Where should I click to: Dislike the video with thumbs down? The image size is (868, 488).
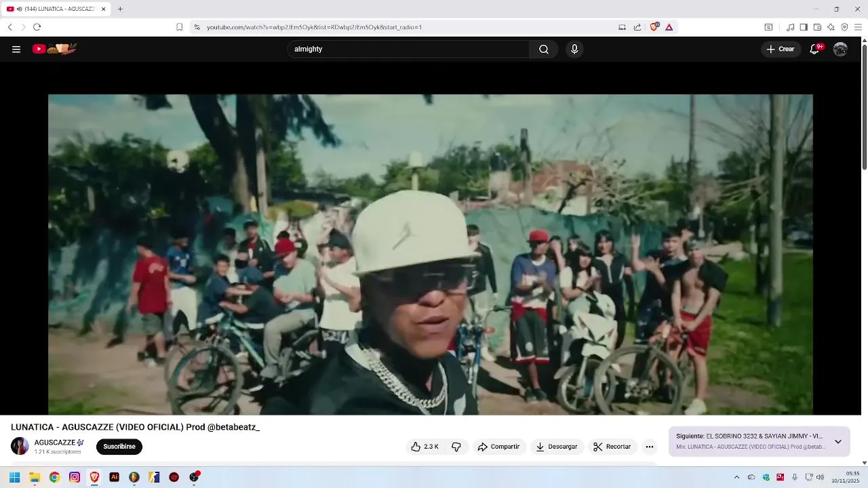click(456, 447)
